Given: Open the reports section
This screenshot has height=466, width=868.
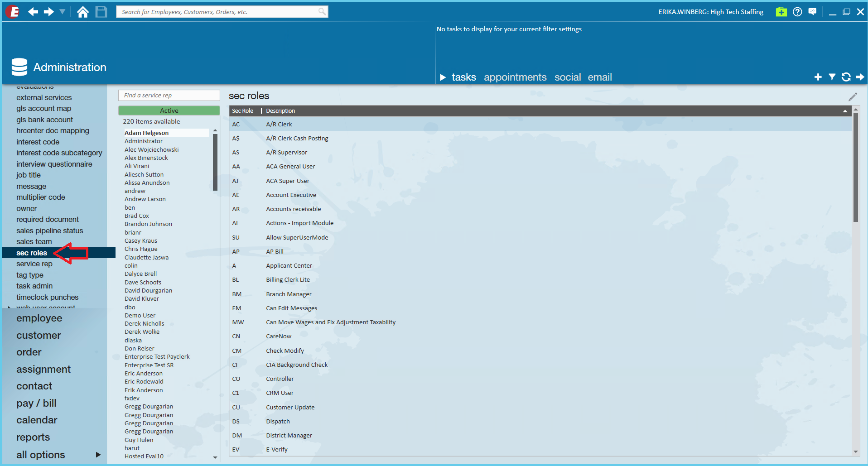Looking at the screenshot, I should pos(33,437).
